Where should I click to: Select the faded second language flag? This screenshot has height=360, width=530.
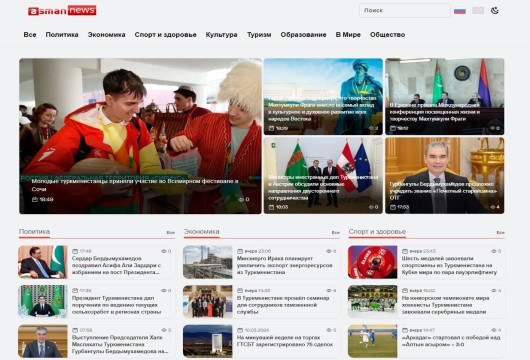478,10
